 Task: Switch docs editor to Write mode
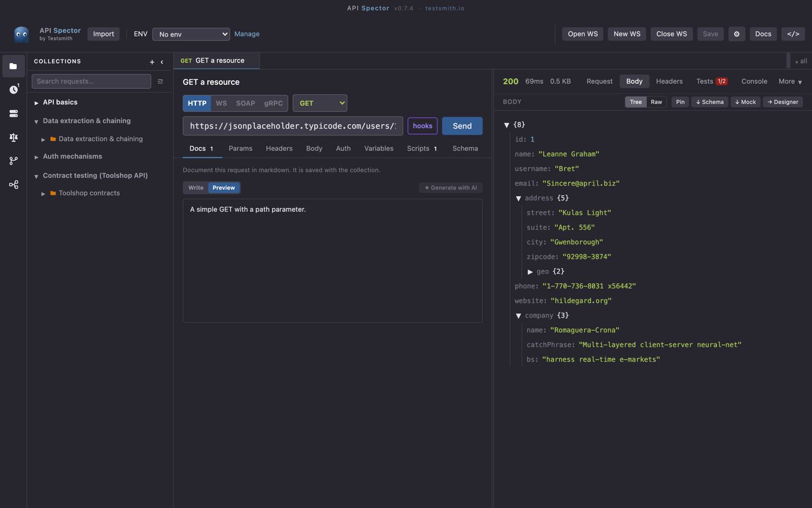click(196, 188)
